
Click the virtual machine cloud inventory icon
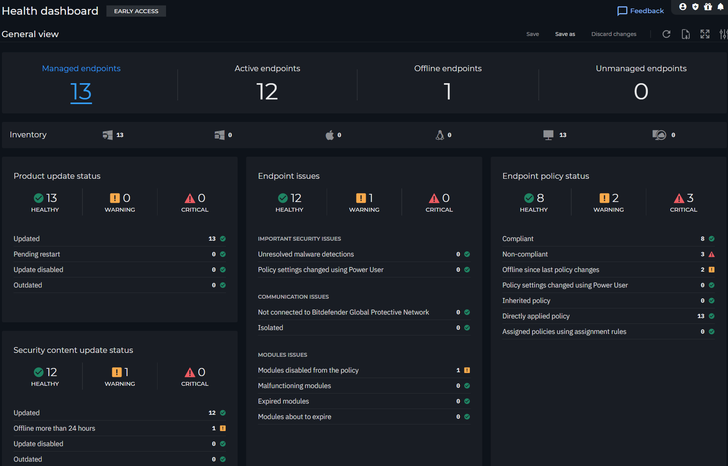tap(659, 135)
